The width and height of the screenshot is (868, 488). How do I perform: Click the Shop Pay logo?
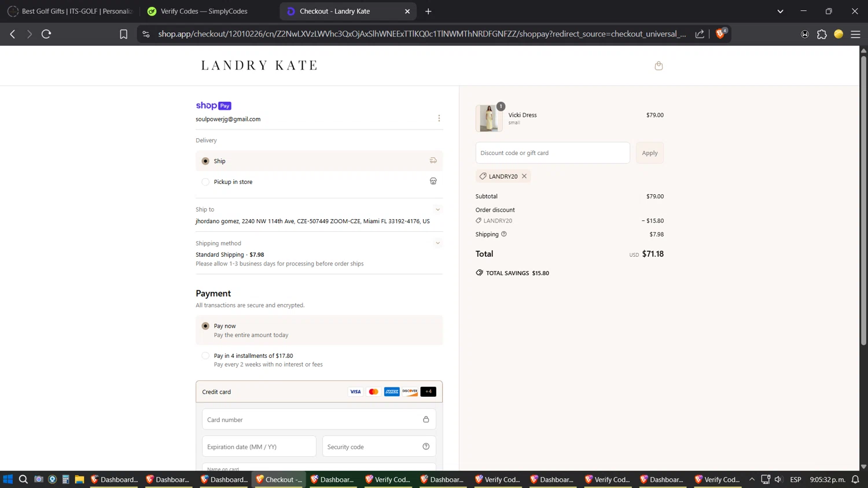coord(214,105)
